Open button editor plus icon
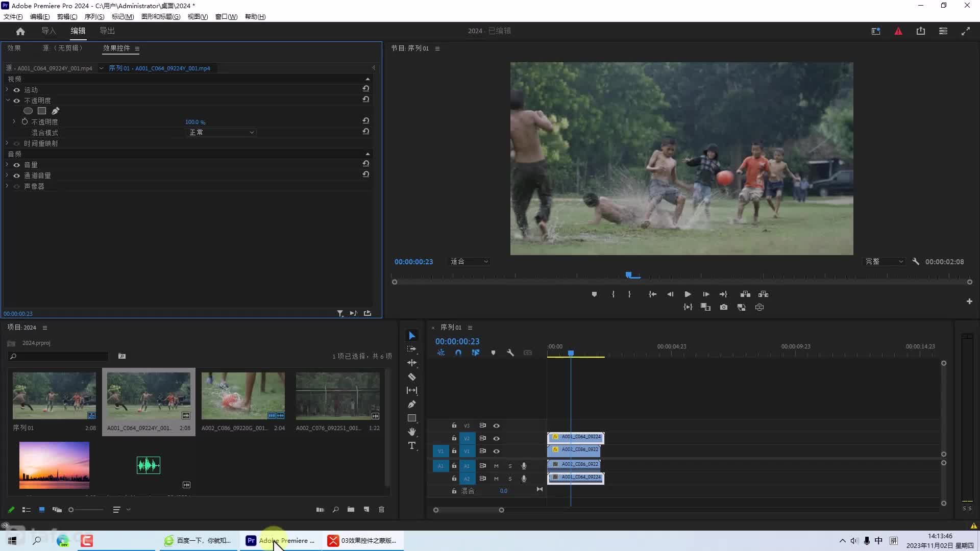980x551 pixels. tap(969, 302)
